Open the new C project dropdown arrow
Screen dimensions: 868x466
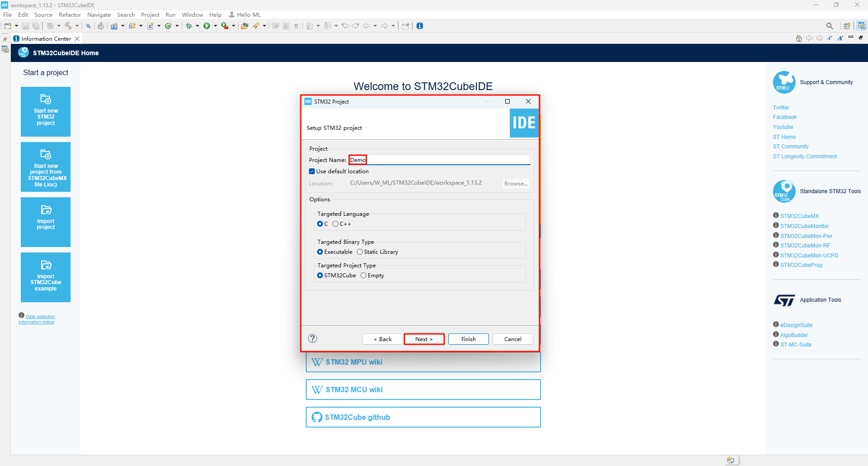(123, 26)
